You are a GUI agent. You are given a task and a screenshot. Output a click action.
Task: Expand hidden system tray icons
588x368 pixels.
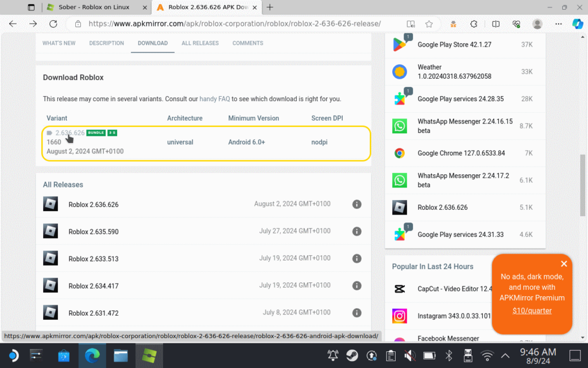(x=505, y=355)
